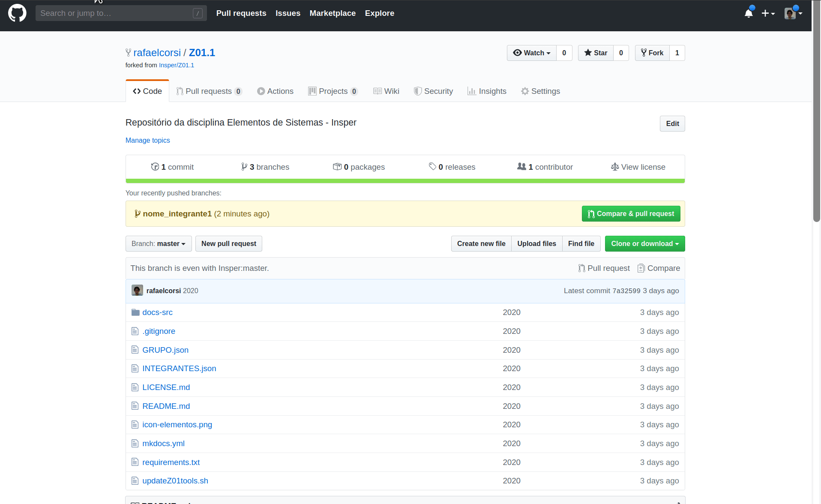Open the docs-src folder
The height and width of the screenshot is (504, 821).
click(157, 312)
